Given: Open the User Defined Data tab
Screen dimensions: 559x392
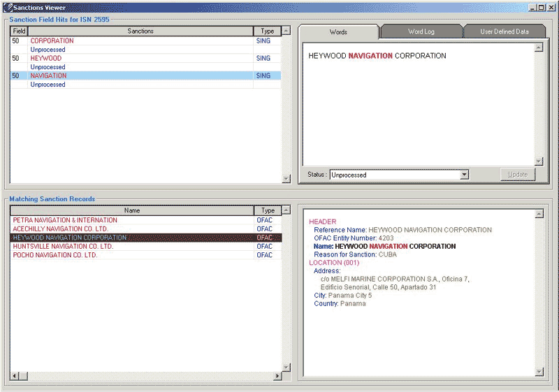Looking at the screenshot, I should click(503, 32).
